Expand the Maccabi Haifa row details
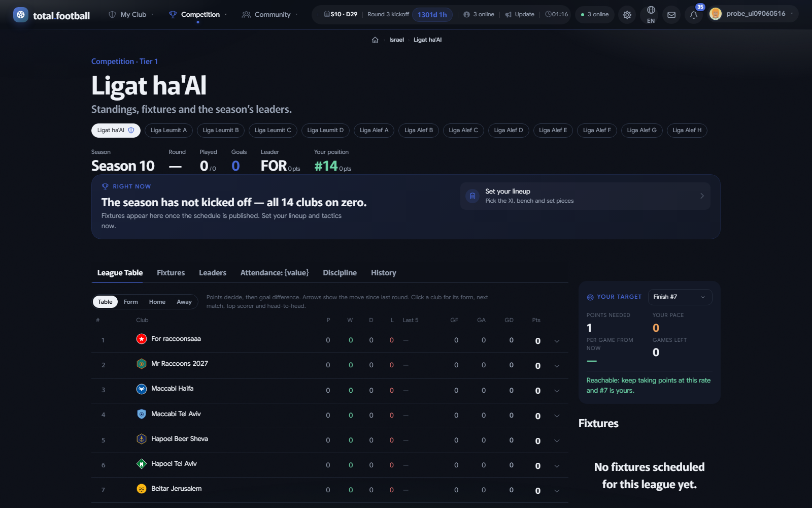 pyautogui.click(x=557, y=391)
